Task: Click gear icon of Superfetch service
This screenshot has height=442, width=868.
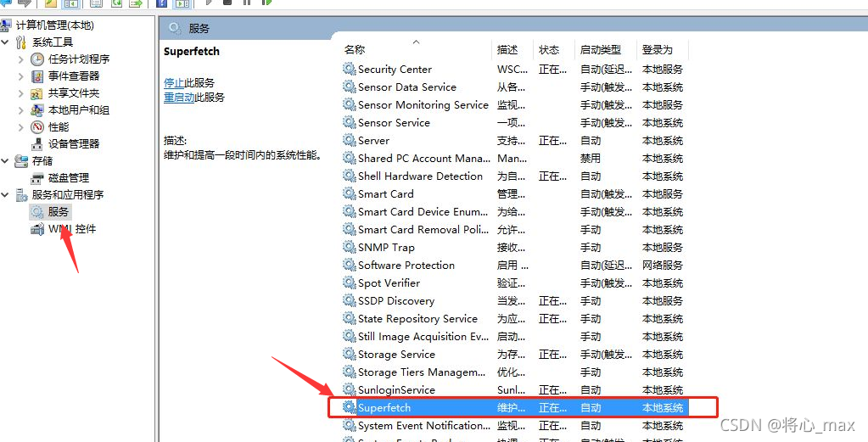Action: (350, 408)
